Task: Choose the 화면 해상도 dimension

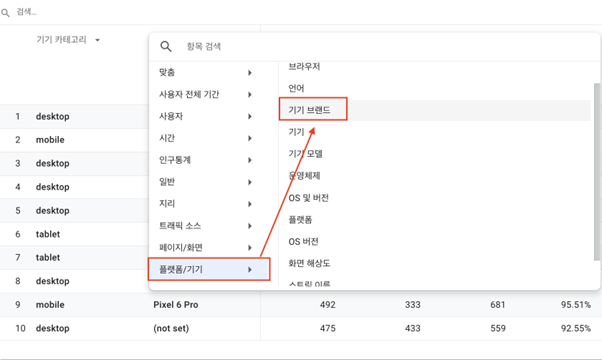Action: pos(309,264)
